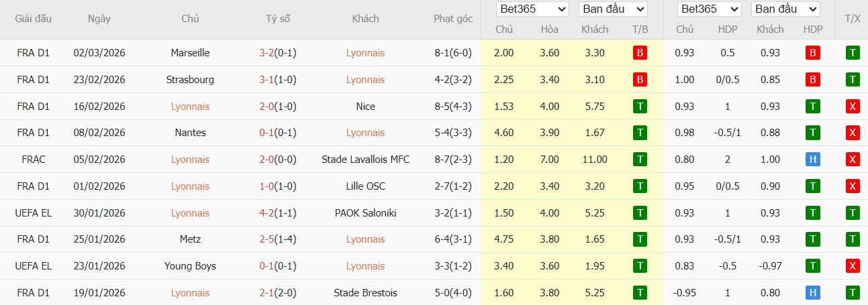This screenshot has width=868, height=305.
Task: Click highlighted 2.00 odds cell in Marseille row
Action: (504, 52)
